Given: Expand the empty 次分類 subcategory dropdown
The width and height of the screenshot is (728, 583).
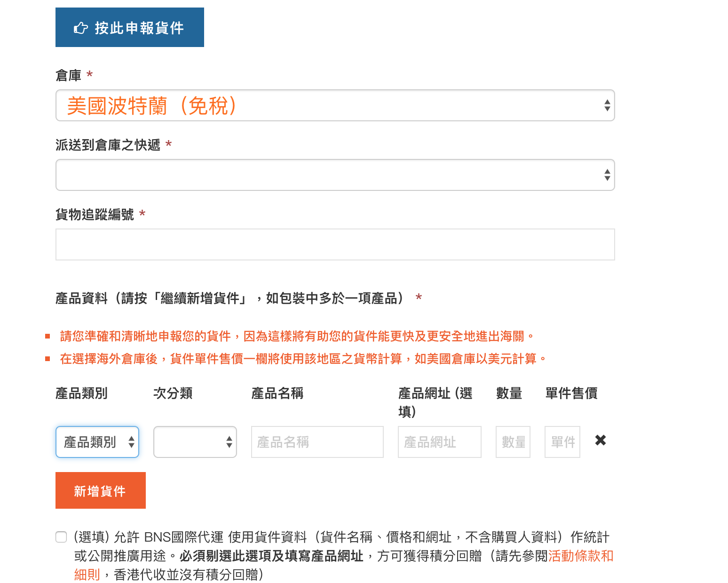Looking at the screenshot, I should (195, 442).
